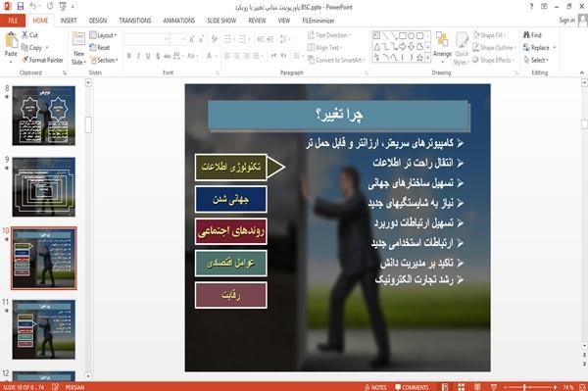
Task: Click the Save icon in quick access toolbar
Action: (x=21, y=6)
